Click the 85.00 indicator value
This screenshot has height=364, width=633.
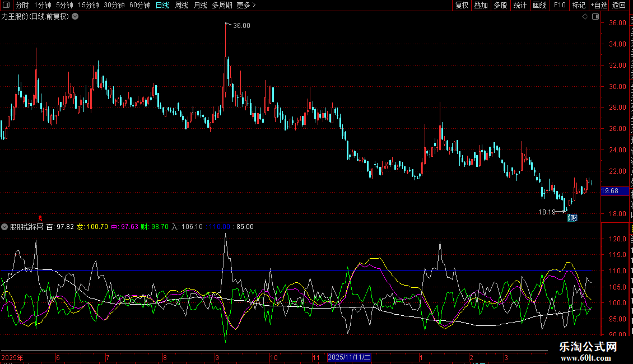pyautogui.click(x=245, y=227)
